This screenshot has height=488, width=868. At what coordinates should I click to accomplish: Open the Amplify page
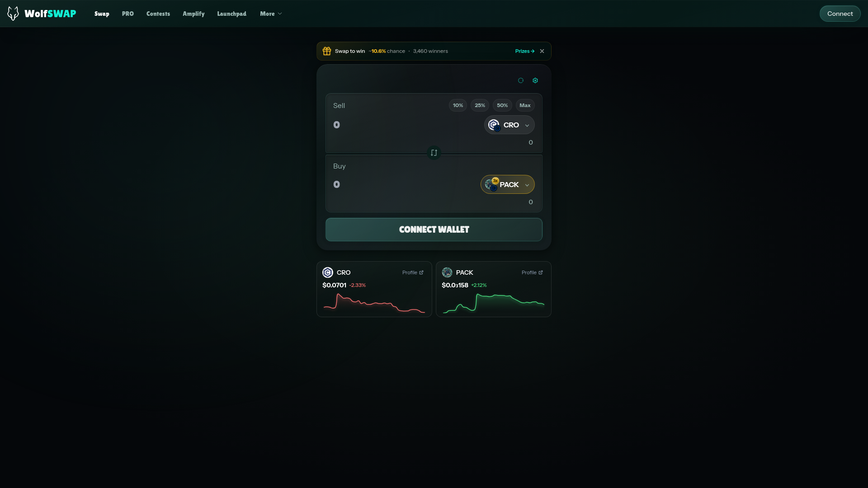[x=193, y=14]
